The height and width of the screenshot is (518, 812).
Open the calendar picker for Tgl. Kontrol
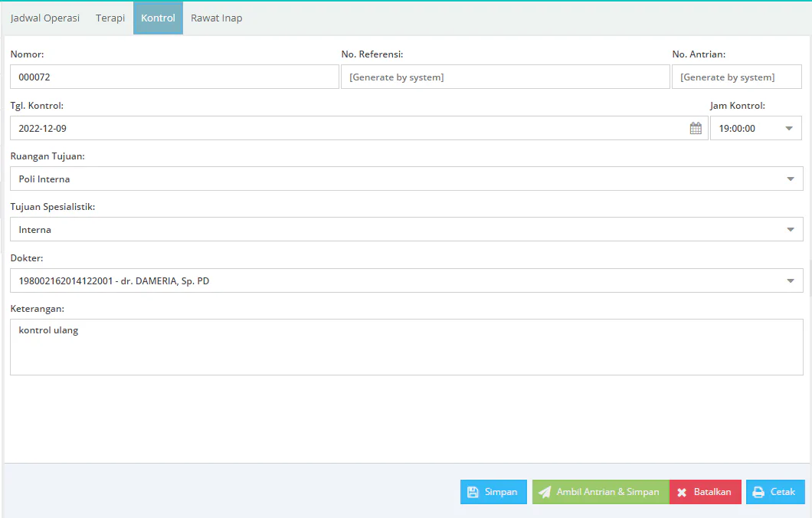pos(696,128)
